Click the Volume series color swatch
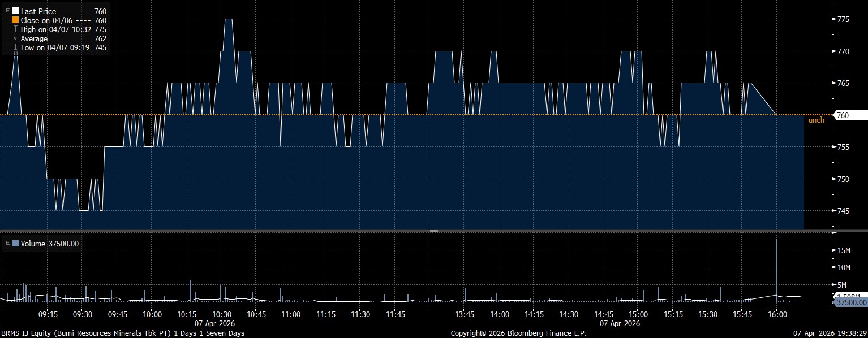This screenshot has width=868, height=338. 15,244
